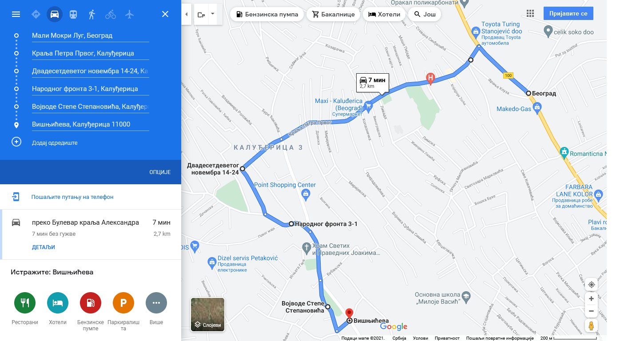Open Слојеви layers thumbnail
Viewport: 644px width, 341px height.
click(207, 315)
